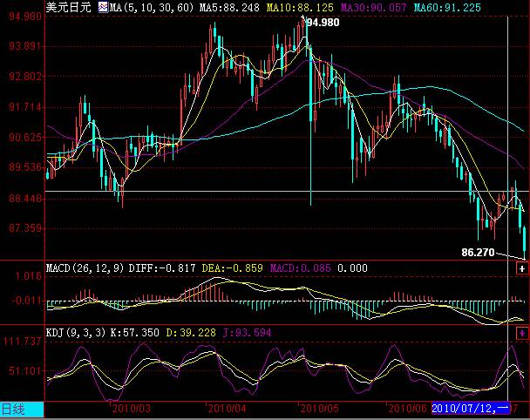Click the D:39.228 value
530x420 pixels.
tap(191, 333)
